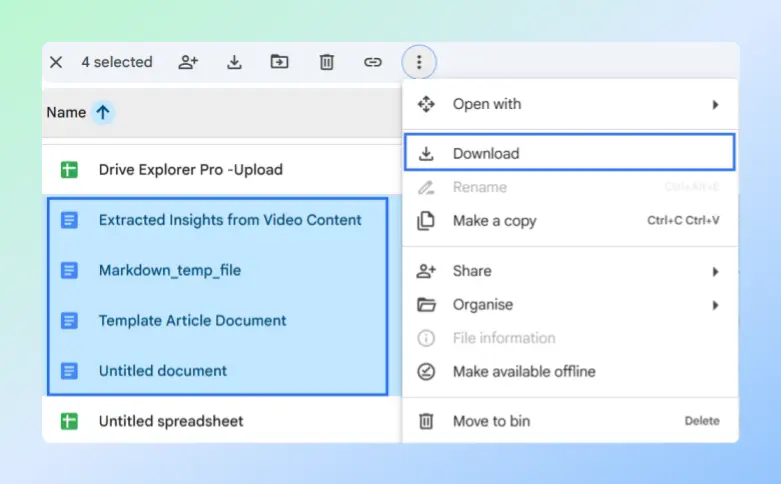Open the 'Open with' submenu
The height and width of the screenshot is (484, 781).
(x=570, y=105)
